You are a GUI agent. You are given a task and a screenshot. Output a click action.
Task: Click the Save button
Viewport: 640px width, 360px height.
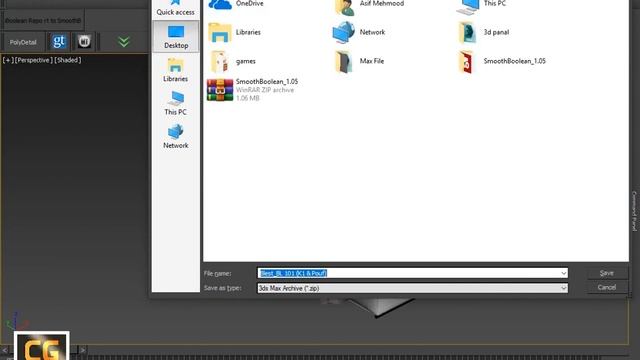(x=607, y=273)
